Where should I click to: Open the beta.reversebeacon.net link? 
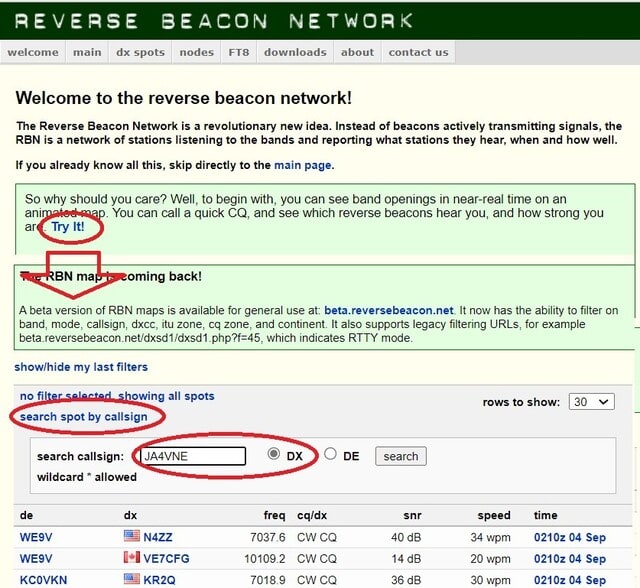click(x=389, y=311)
